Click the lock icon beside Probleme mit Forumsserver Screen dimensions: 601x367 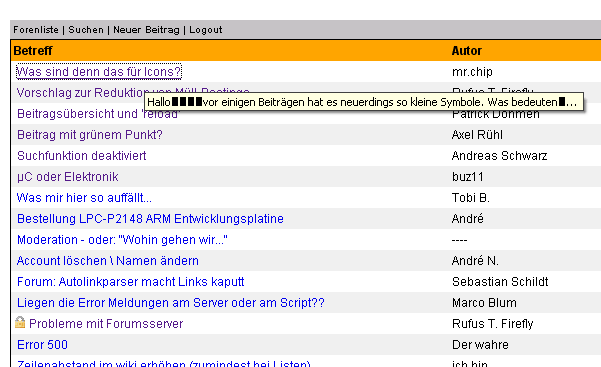(20, 323)
